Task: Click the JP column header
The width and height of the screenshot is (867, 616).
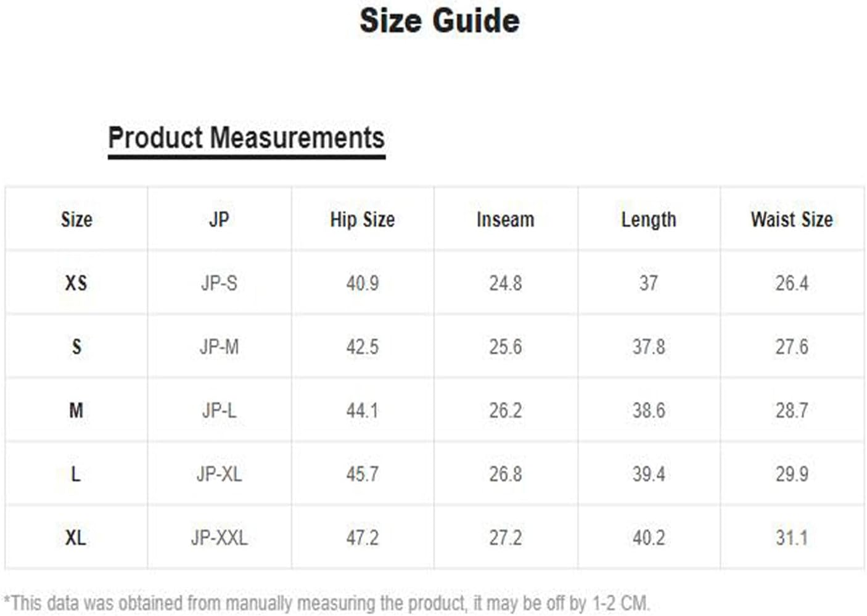Action: [219, 220]
